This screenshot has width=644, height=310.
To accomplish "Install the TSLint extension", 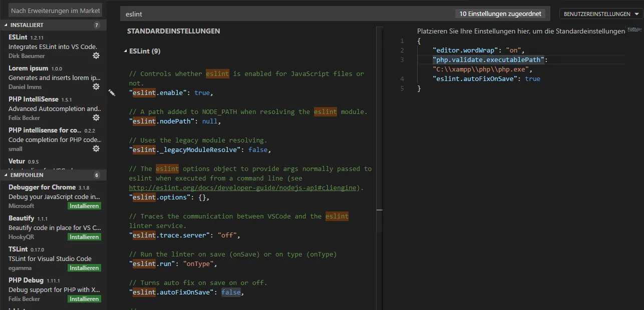I will [x=84, y=268].
